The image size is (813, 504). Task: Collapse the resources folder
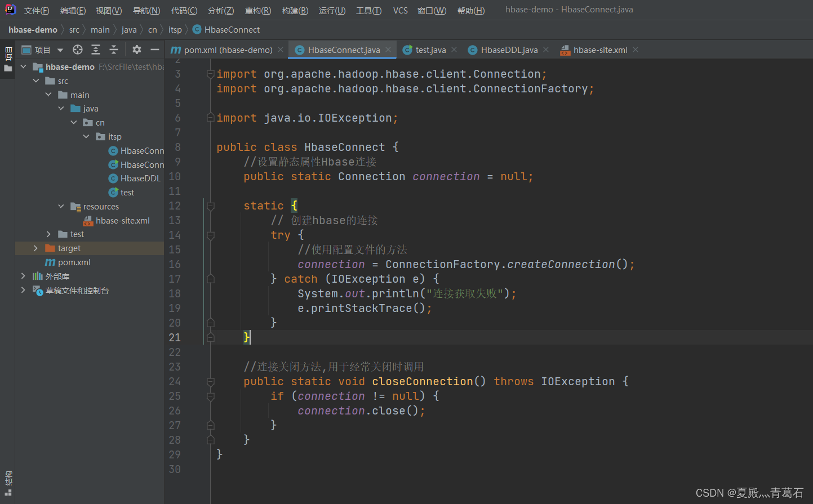tap(61, 207)
